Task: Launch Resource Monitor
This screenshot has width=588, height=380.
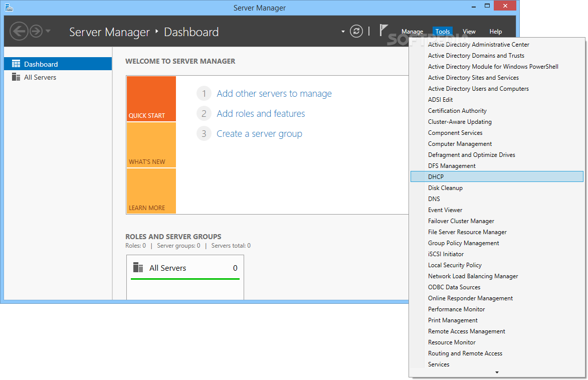Action: (x=497, y=342)
